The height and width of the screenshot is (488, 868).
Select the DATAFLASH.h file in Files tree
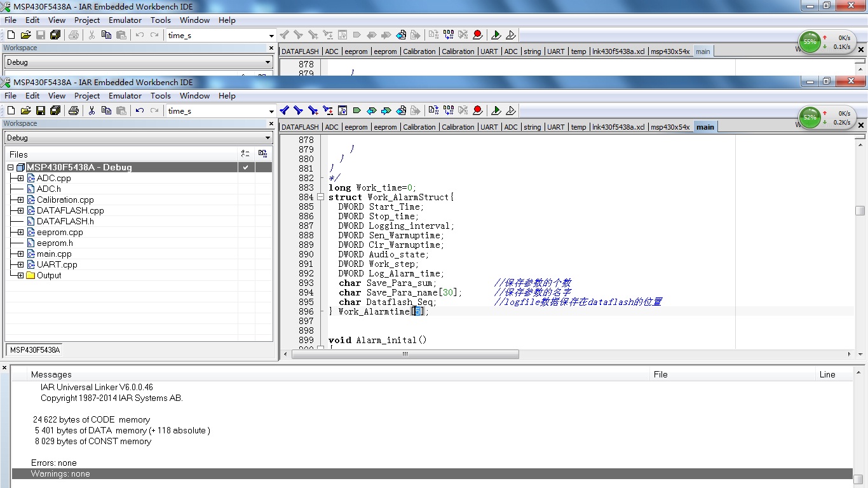pyautogui.click(x=65, y=222)
